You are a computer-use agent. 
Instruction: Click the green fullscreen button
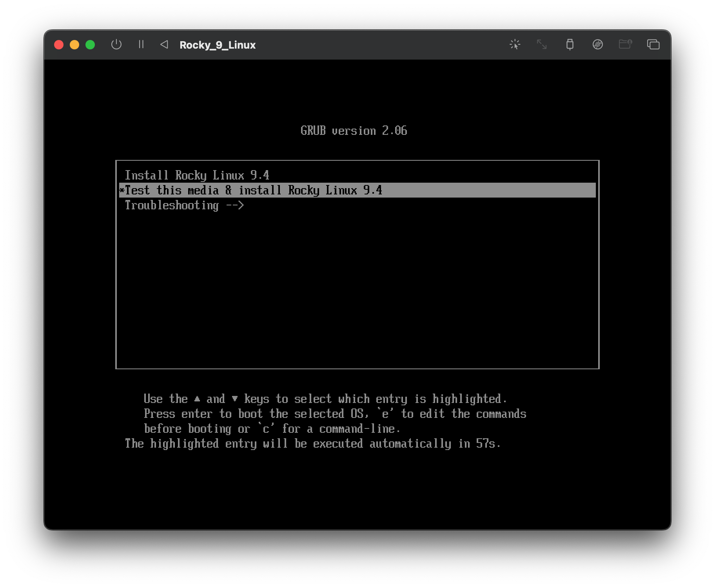[90, 45]
